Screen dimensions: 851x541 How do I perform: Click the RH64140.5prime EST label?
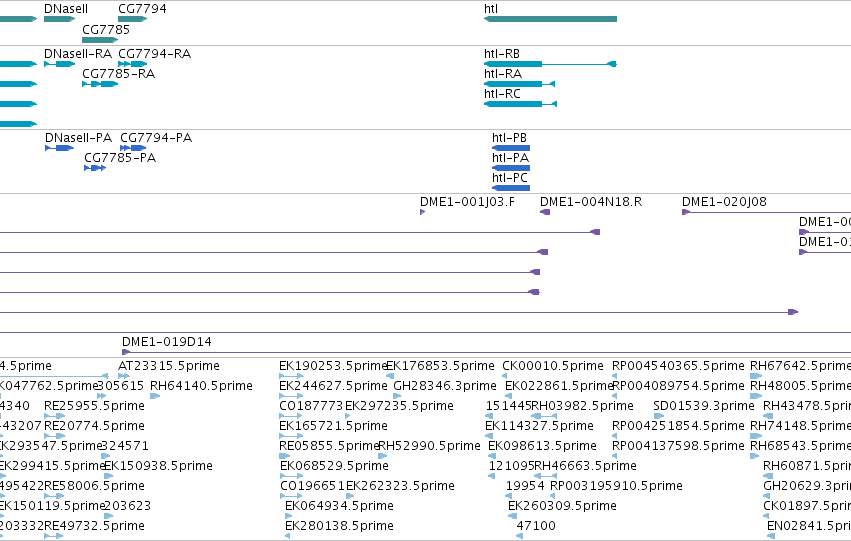[x=201, y=386]
